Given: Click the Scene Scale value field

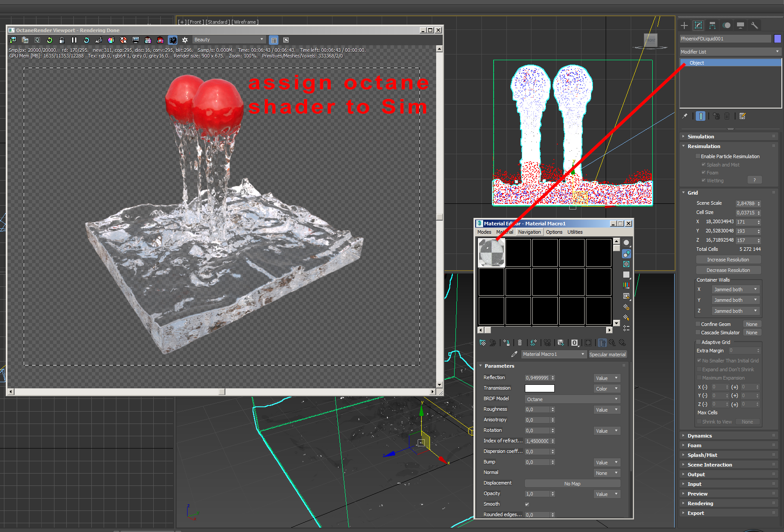Looking at the screenshot, I should [x=746, y=203].
